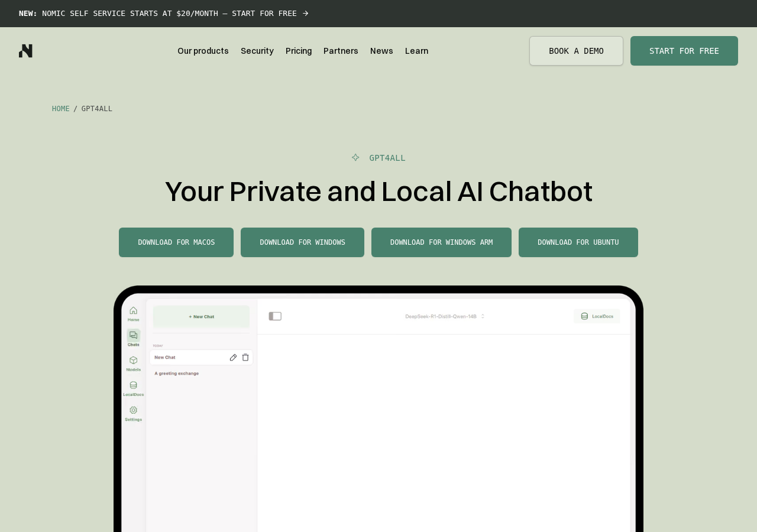This screenshot has height=532, width=757.
Task: Click the + New Chat button
Action: (201, 317)
